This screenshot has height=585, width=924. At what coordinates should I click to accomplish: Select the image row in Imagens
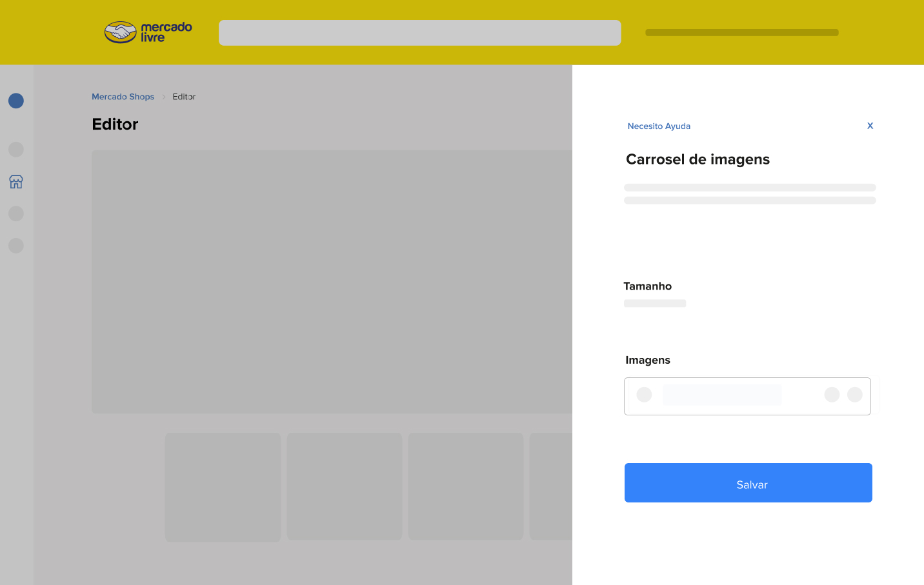click(x=747, y=396)
